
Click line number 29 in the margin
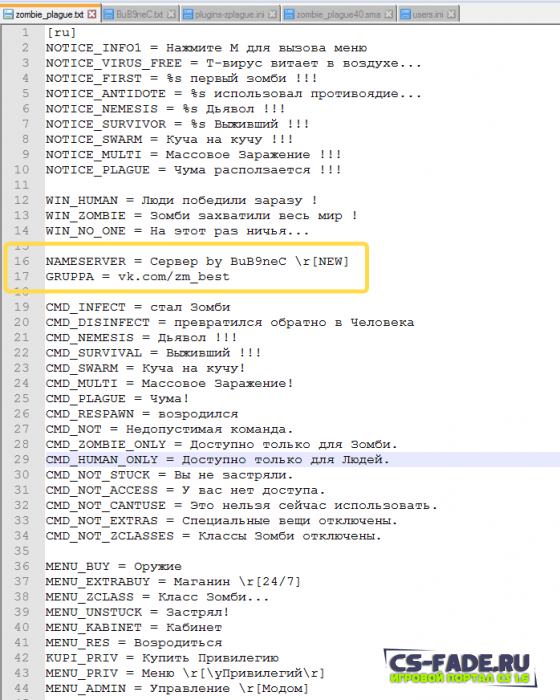pyautogui.click(x=21, y=459)
